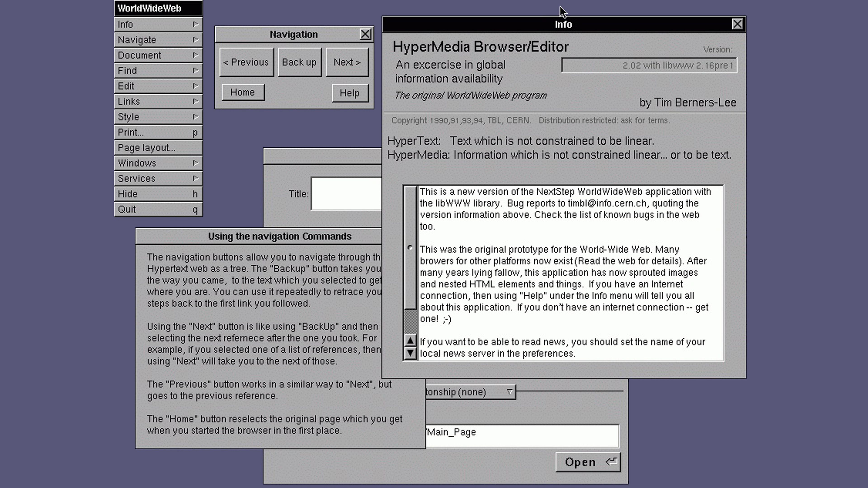The width and height of the screenshot is (868, 488).
Task: Close the Info window
Action: coord(737,24)
